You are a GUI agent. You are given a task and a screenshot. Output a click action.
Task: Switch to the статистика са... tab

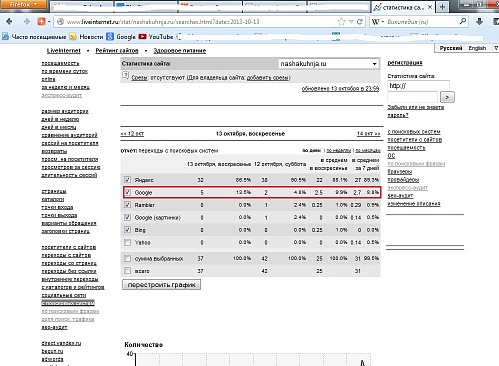(403, 7)
